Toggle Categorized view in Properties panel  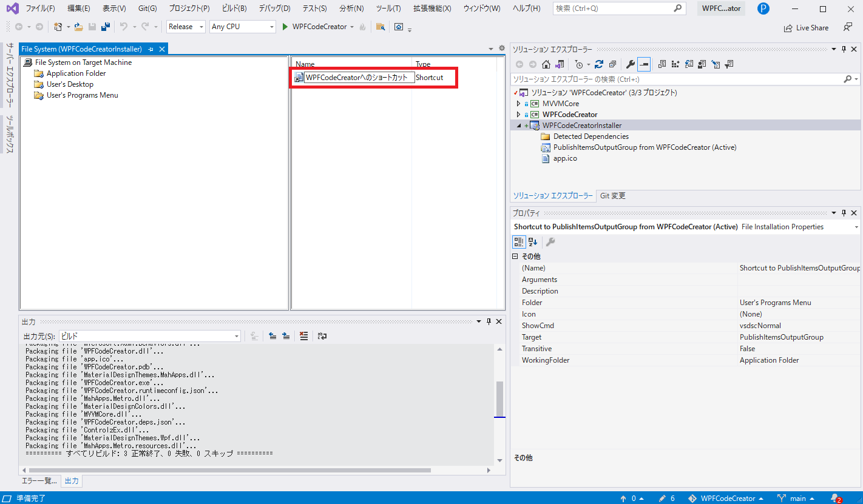click(x=519, y=242)
